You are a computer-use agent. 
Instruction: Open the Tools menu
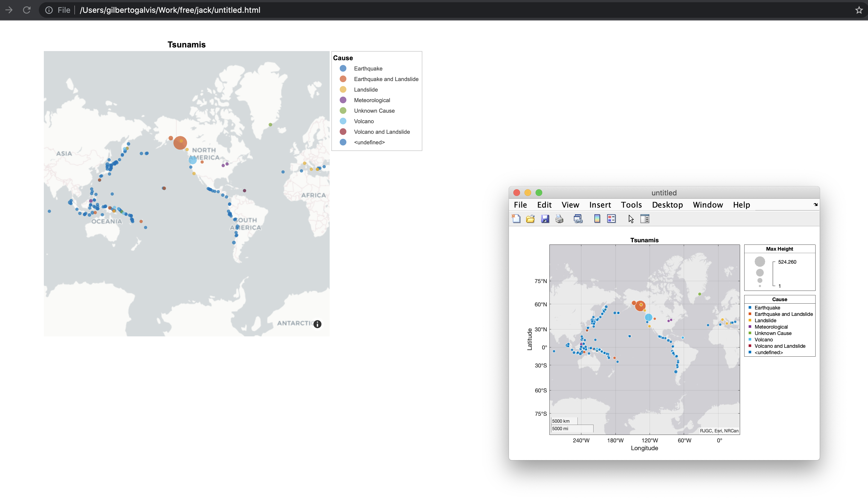[631, 205]
